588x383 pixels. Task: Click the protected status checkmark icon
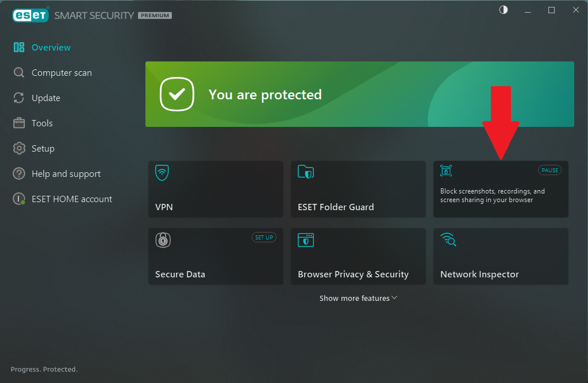point(177,94)
